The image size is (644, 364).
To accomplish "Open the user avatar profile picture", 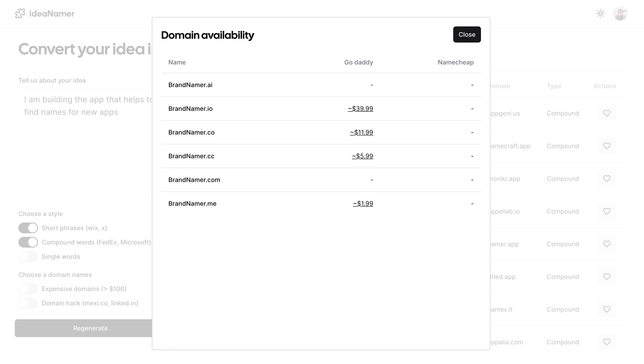I will [620, 13].
